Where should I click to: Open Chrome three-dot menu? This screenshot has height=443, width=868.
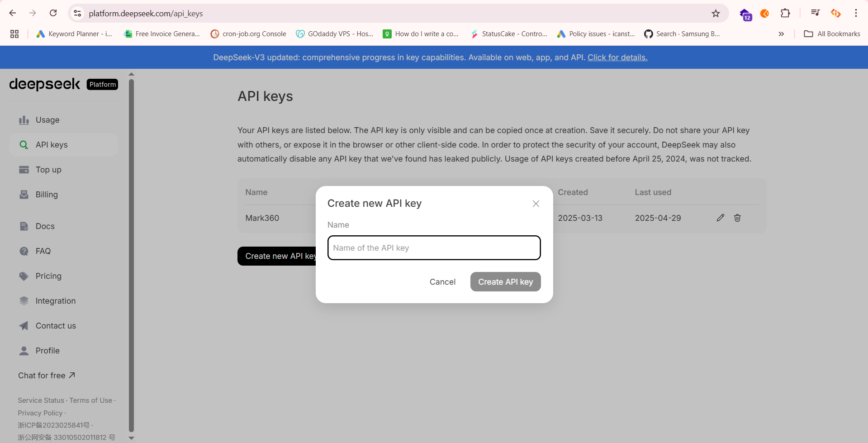(856, 13)
